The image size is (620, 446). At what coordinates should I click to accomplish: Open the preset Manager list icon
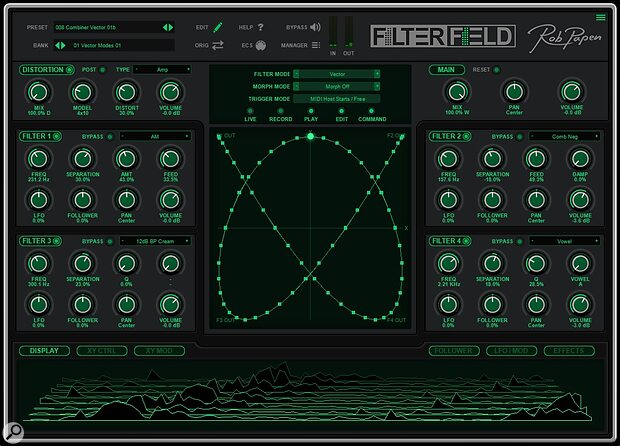click(316, 45)
